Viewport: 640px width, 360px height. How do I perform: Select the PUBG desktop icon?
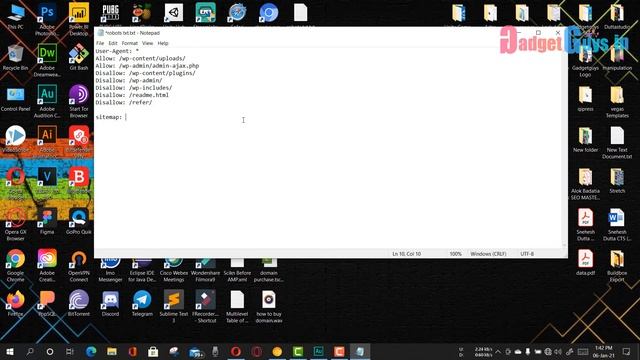click(110, 14)
